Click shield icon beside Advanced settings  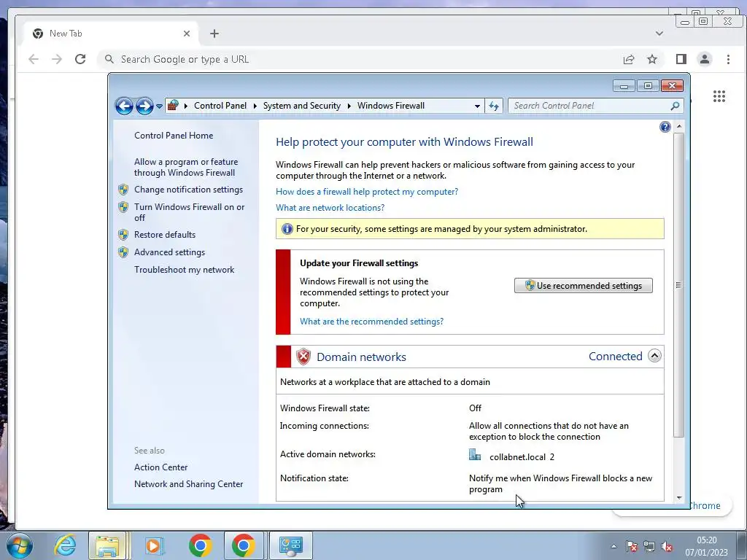[x=123, y=252]
